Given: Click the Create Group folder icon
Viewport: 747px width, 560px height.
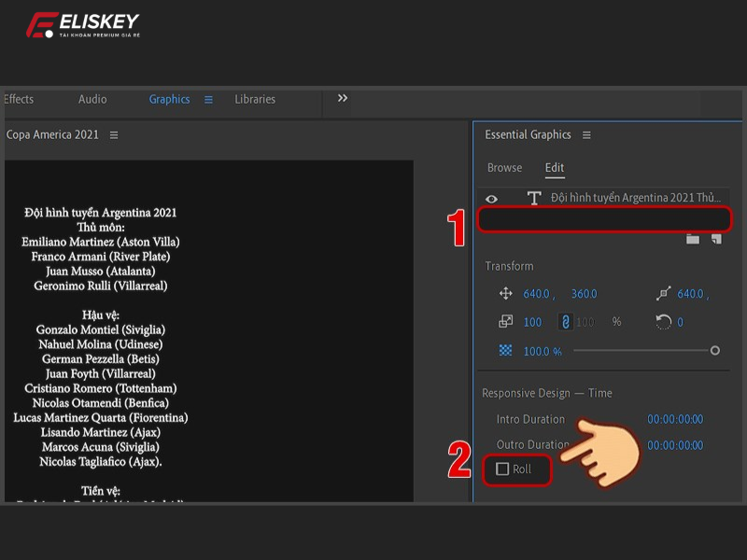Looking at the screenshot, I should tap(693, 239).
